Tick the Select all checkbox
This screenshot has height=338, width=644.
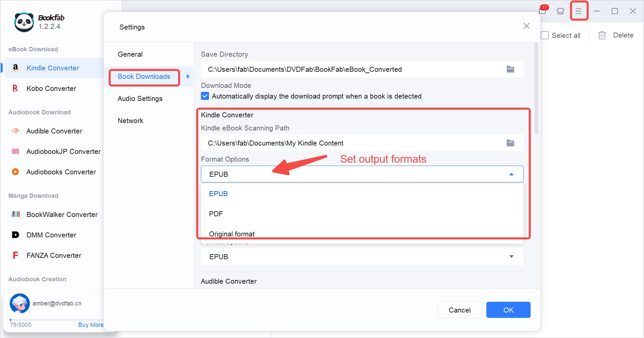coord(545,35)
